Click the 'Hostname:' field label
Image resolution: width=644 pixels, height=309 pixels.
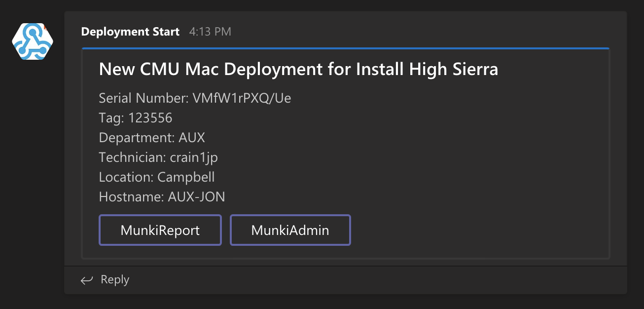131,197
